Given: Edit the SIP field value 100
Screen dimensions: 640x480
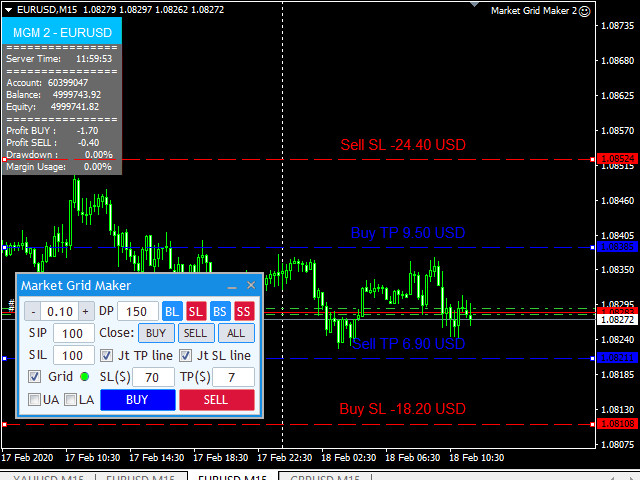Looking at the screenshot, I should [x=73, y=333].
